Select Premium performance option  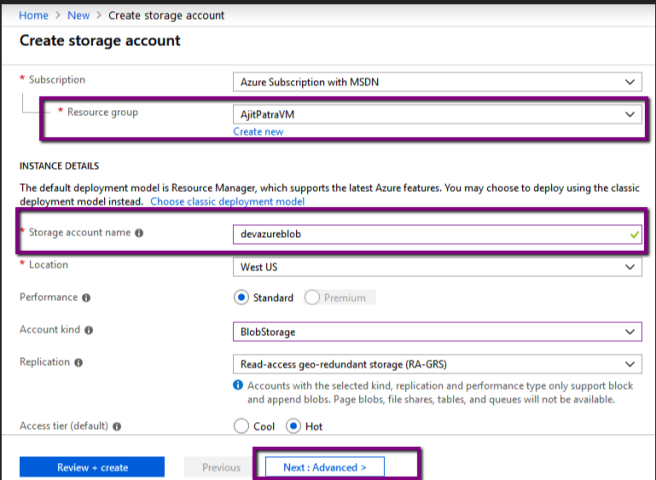[311, 297]
